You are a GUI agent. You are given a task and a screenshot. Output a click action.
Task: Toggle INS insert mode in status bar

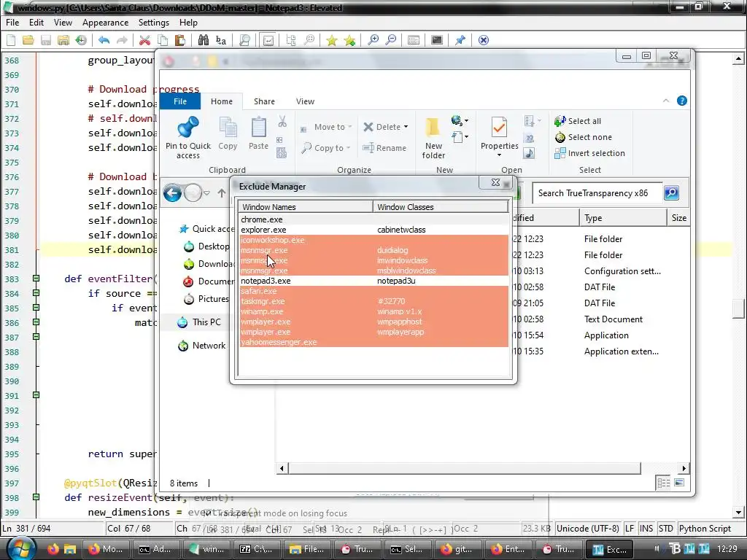(646, 529)
